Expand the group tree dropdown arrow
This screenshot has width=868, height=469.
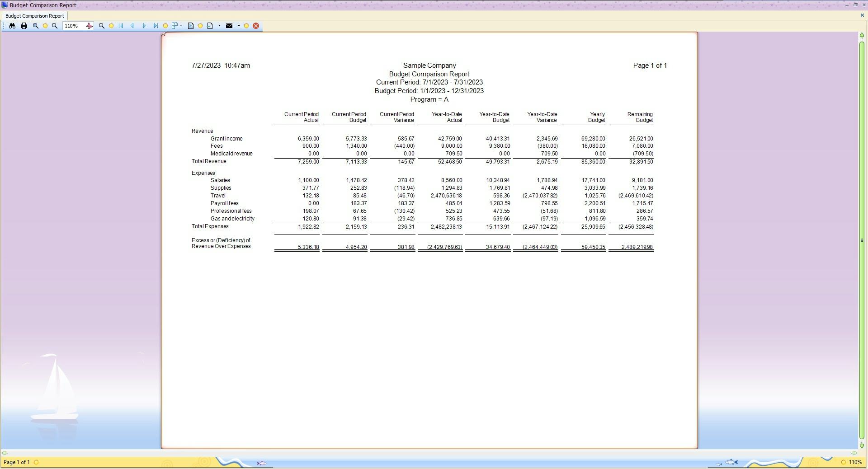181,26
